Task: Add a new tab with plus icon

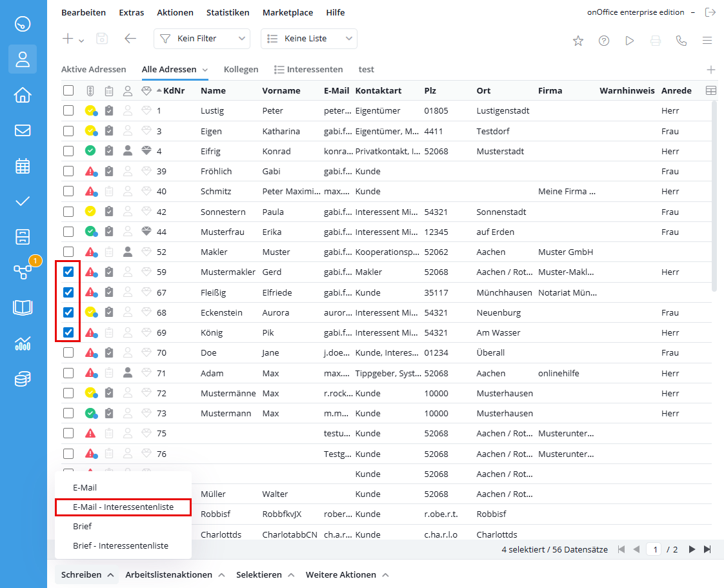Action: click(711, 70)
